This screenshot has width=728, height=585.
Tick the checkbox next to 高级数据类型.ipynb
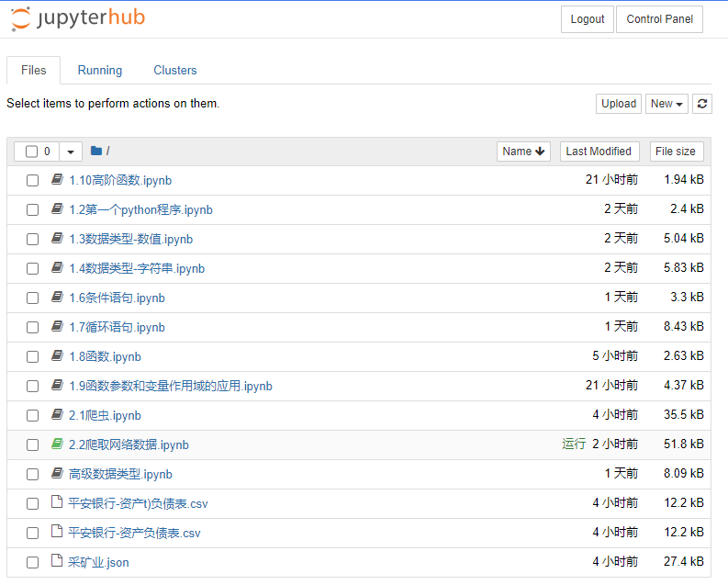pos(32,474)
